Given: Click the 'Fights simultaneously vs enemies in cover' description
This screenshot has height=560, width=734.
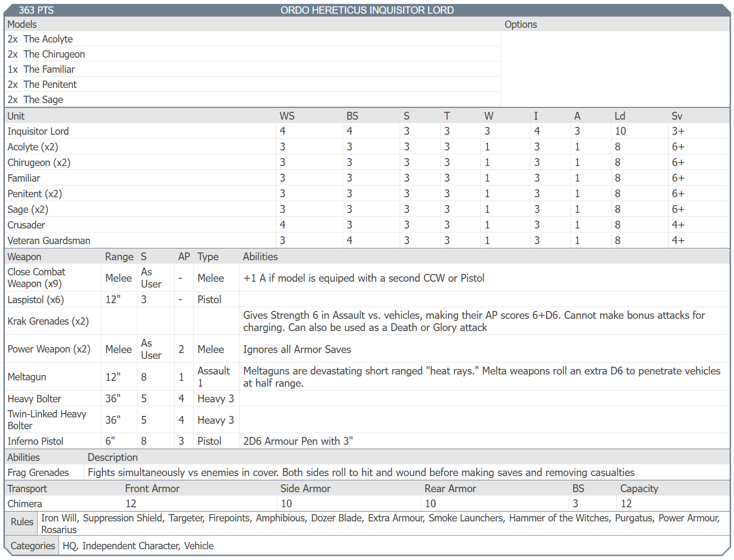Looking at the screenshot, I should (x=361, y=473).
